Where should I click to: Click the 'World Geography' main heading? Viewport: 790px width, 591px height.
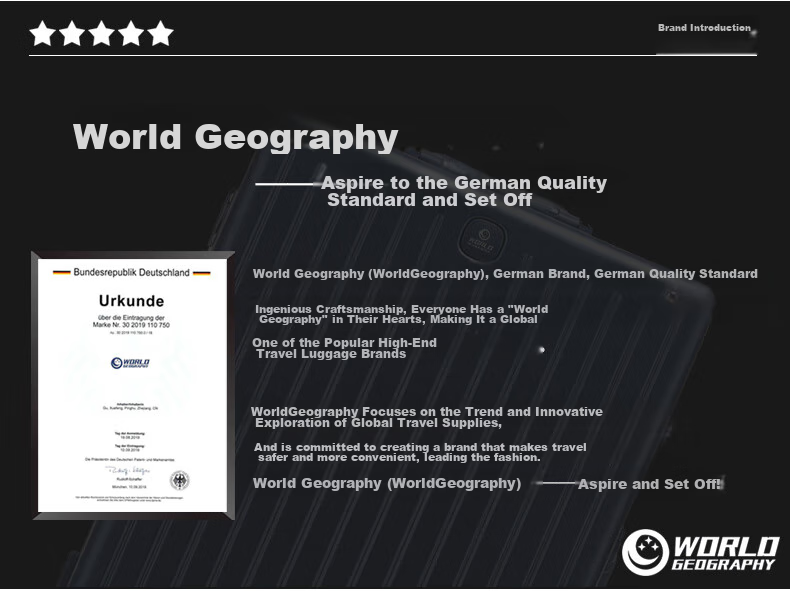(x=235, y=137)
